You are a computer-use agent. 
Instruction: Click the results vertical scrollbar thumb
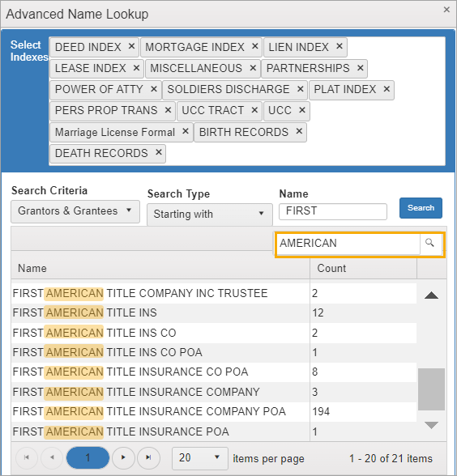click(431, 389)
